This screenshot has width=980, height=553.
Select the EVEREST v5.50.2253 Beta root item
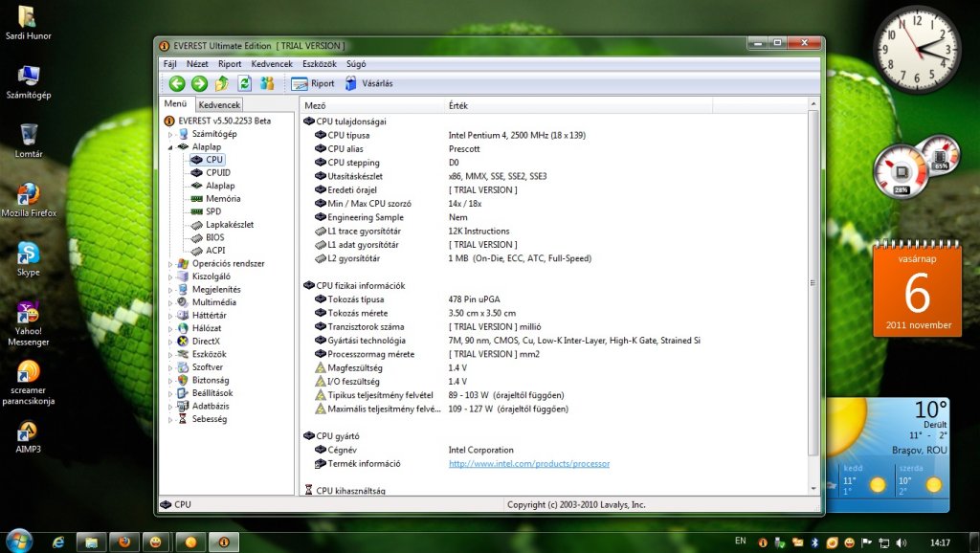point(218,121)
